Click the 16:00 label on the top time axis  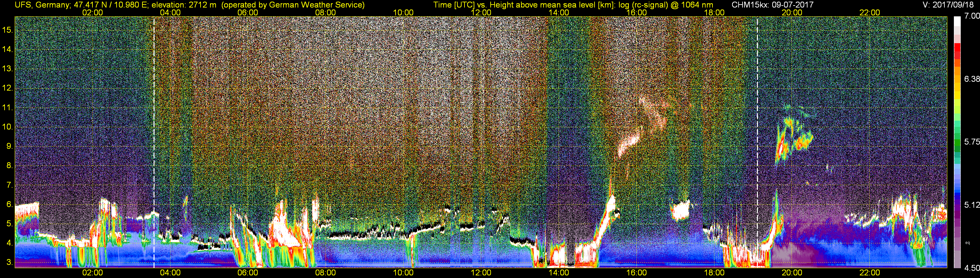point(636,12)
